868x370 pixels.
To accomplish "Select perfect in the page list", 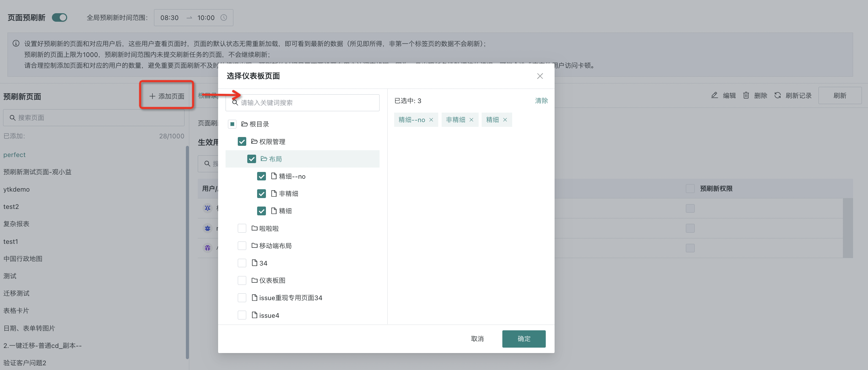I will (x=15, y=155).
